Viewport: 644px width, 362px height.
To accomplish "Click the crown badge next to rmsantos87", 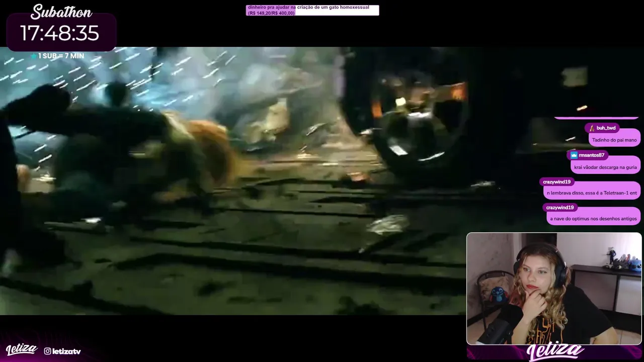I will [574, 155].
